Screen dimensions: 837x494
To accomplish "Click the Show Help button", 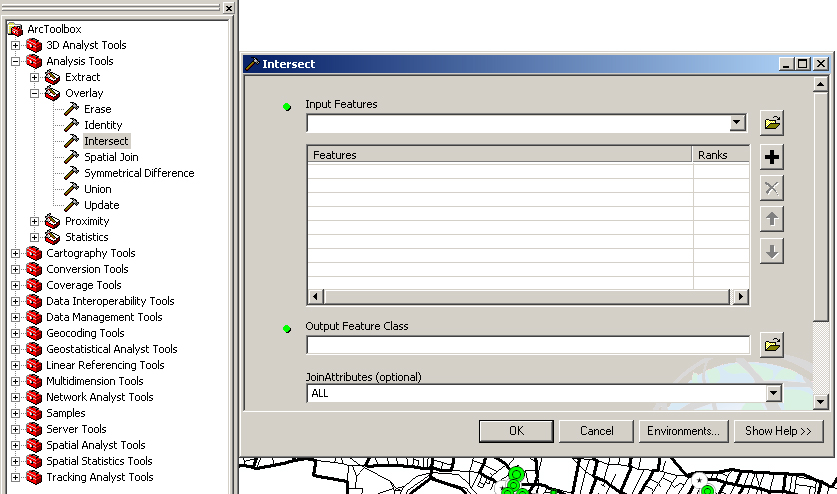I will point(778,431).
